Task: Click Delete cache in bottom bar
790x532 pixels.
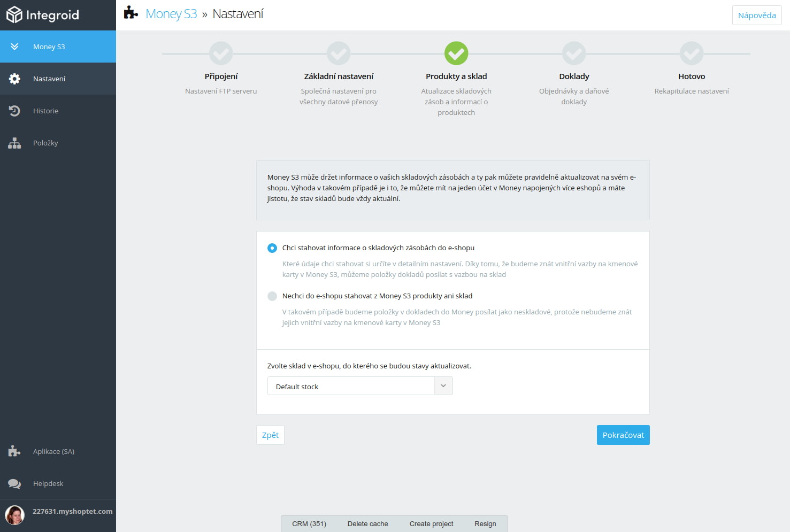Action: pyautogui.click(x=368, y=524)
